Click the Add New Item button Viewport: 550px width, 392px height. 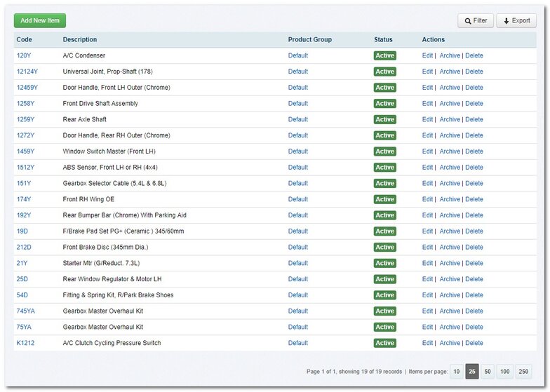coord(40,21)
